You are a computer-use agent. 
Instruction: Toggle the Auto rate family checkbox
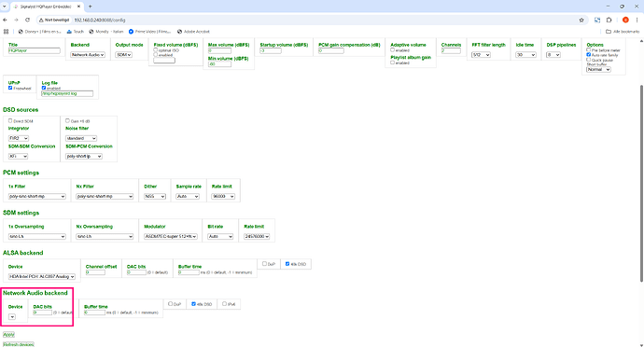589,55
